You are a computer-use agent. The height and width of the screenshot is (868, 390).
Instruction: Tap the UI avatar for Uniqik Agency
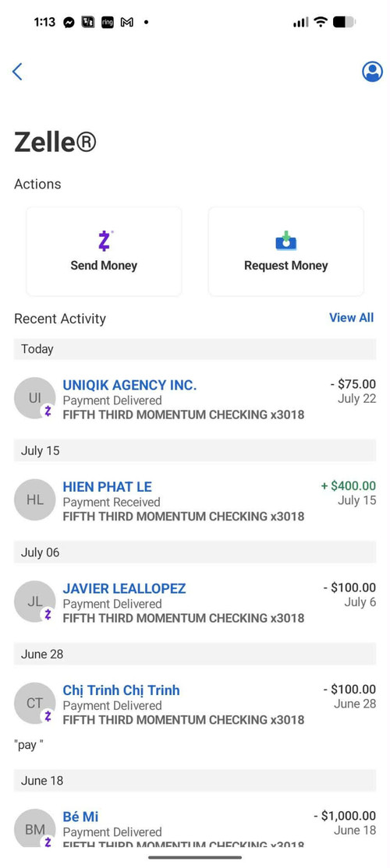click(x=35, y=398)
